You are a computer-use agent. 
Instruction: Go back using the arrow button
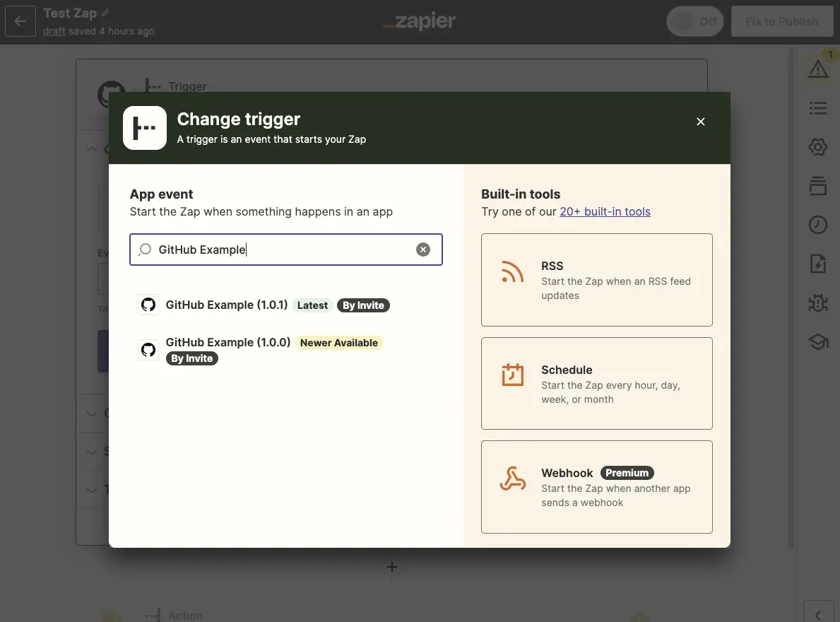coord(20,21)
